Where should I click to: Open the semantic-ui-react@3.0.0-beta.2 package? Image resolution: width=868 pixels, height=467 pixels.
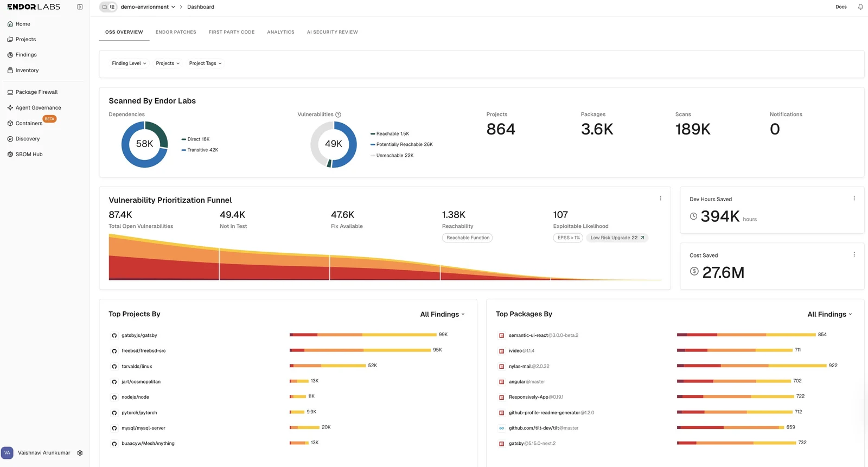tap(544, 335)
